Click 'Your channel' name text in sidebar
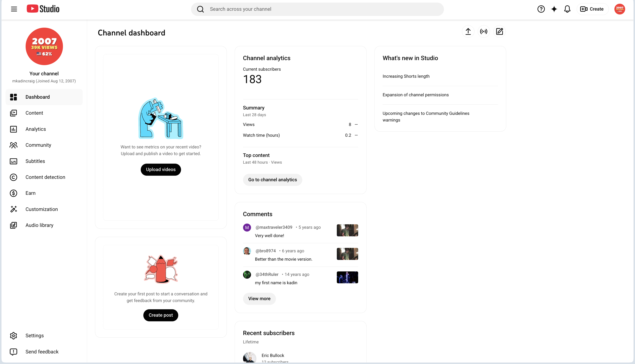This screenshot has height=364, width=635. pyautogui.click(x=44, y=73)
